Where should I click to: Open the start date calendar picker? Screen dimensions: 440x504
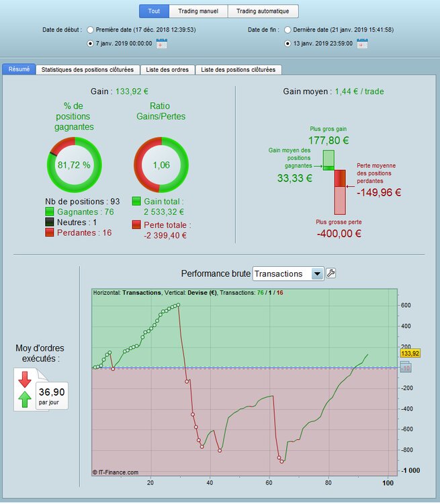tap(162, 44)
